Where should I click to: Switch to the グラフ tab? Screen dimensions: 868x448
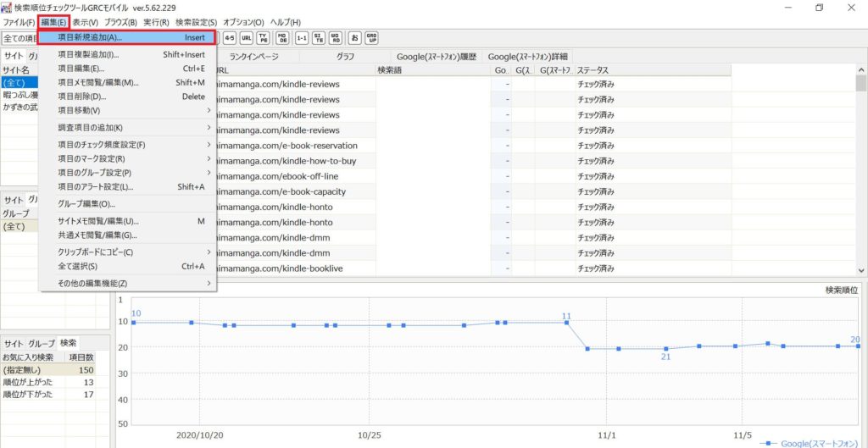click(345, 57)
